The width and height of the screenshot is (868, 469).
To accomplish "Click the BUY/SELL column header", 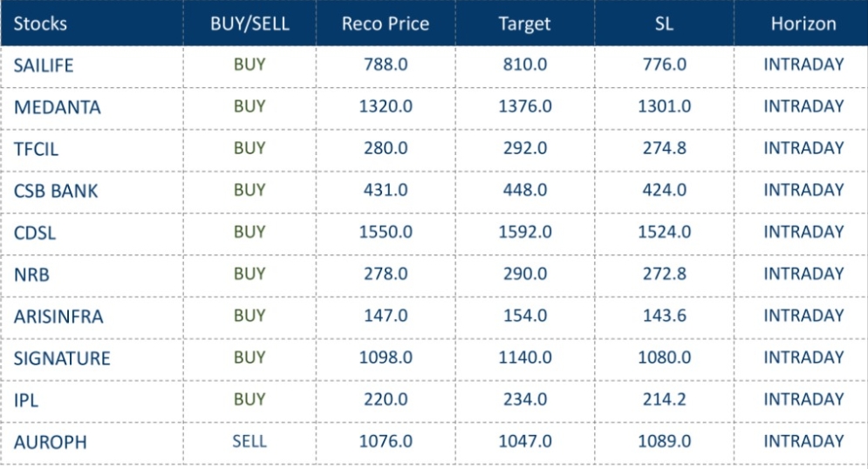I will [249, 24].
